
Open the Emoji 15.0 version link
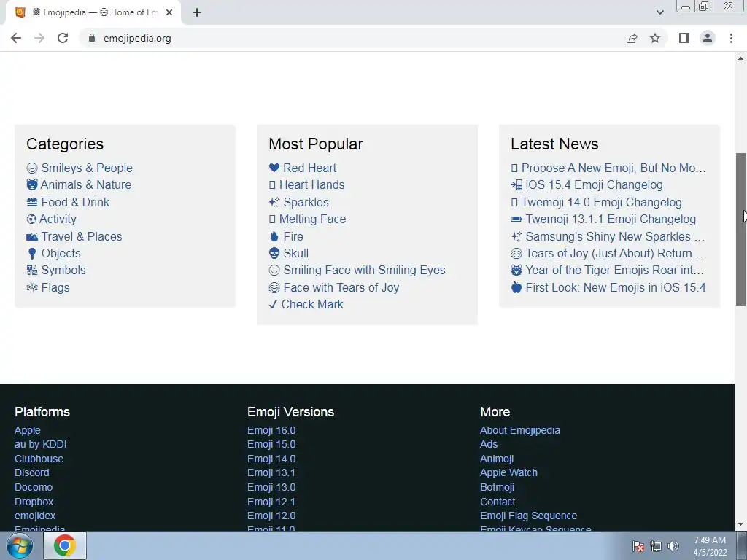coord(271,444)
